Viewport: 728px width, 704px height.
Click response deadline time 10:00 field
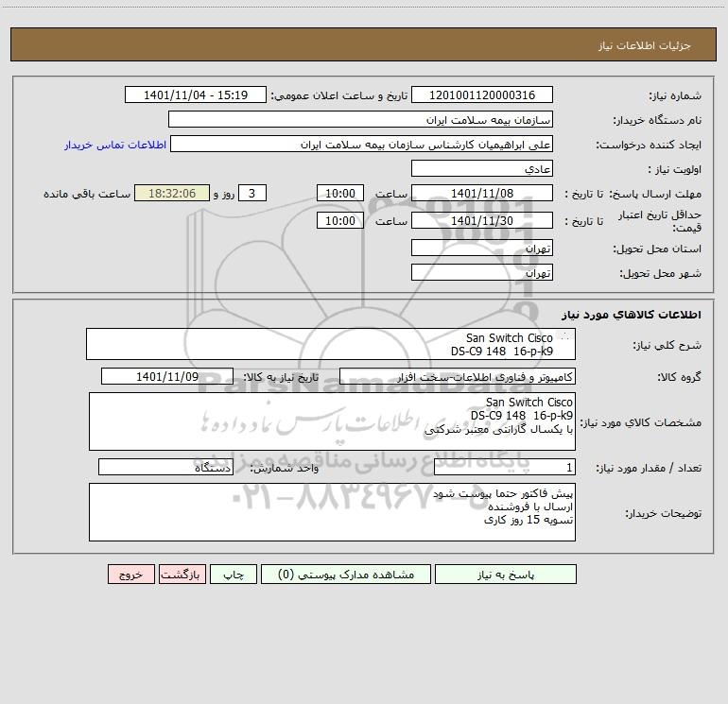339,193
